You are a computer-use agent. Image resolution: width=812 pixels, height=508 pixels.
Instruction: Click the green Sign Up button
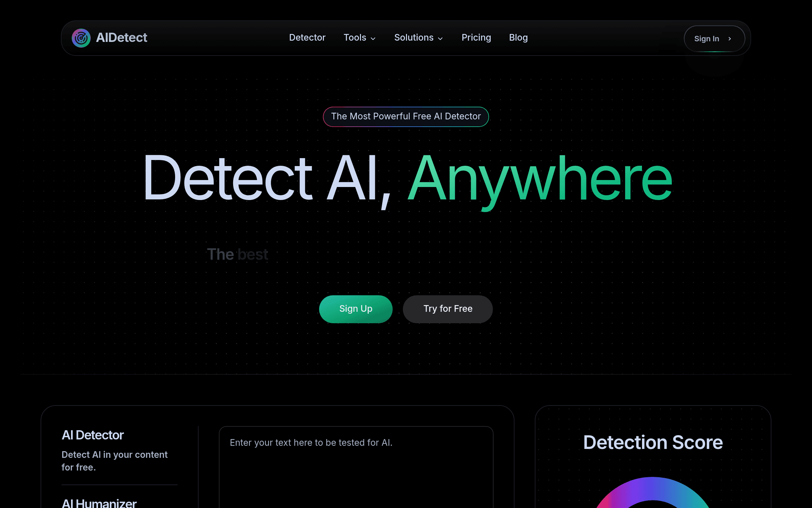pos(356,309)
